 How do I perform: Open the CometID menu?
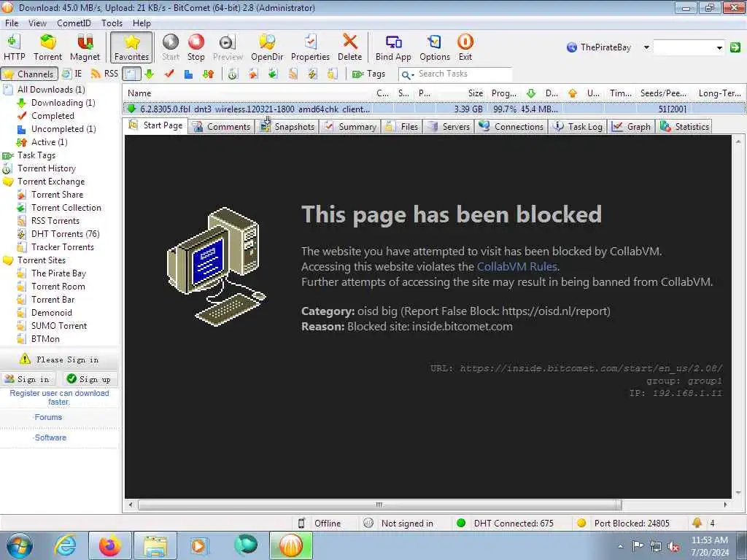tap(74, 23)
